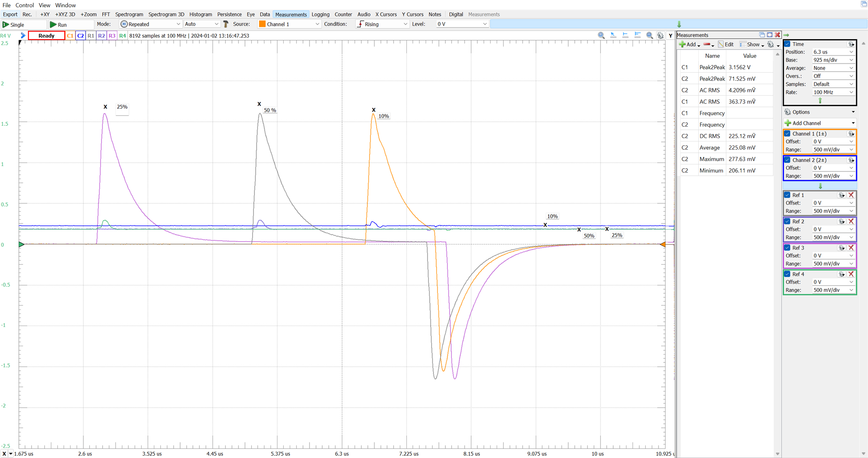Remove Ref 3 with red X
Viewport: 868px width, 458px height.
(851, 248)
